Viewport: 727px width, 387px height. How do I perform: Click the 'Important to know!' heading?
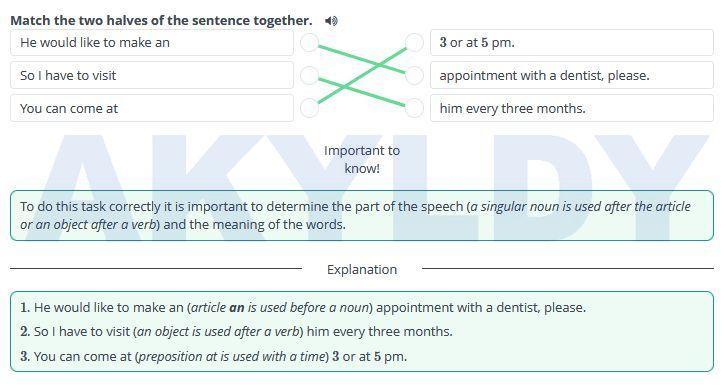pos(362,159)
